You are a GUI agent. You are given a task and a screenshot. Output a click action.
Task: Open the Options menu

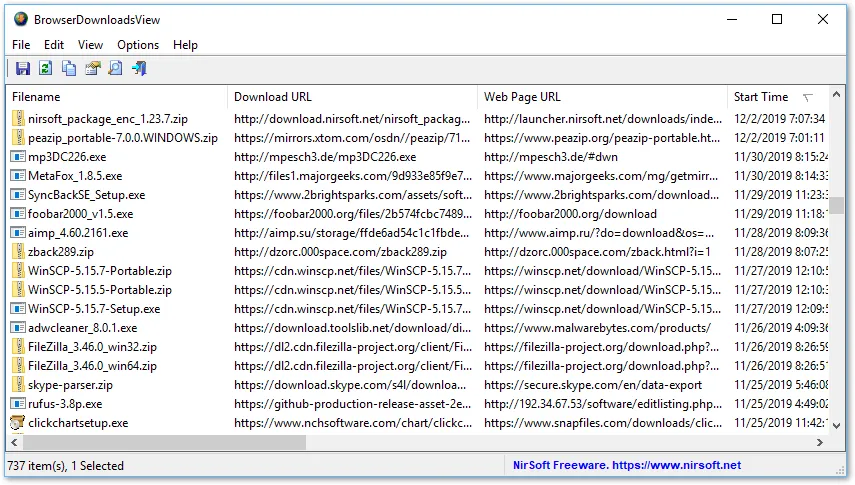coord(138,45)
